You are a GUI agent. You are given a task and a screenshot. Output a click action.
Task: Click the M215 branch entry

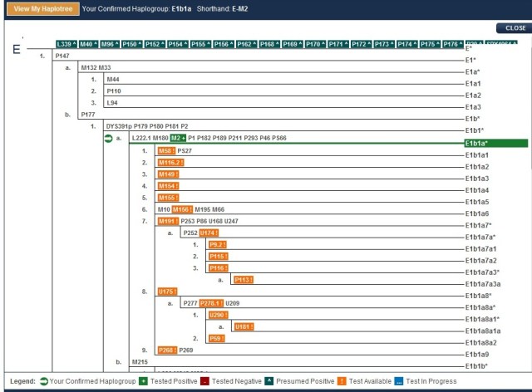pos(140,362)
